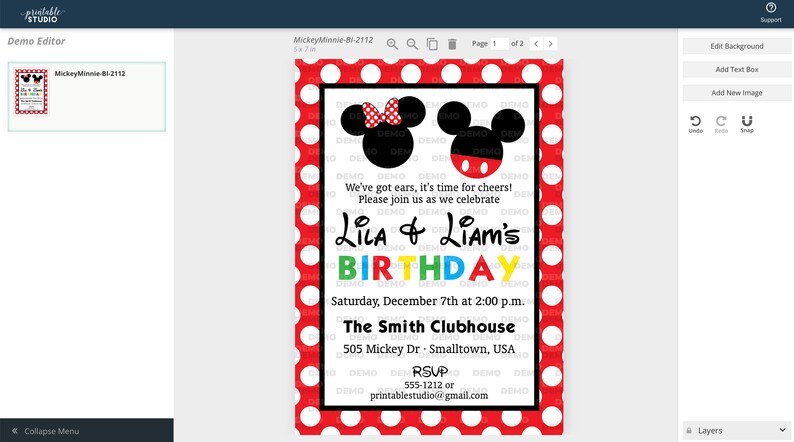
Task: Select the MickeyMinnie-BI-2112 thumbnail
Action: (x=31, y=92)
